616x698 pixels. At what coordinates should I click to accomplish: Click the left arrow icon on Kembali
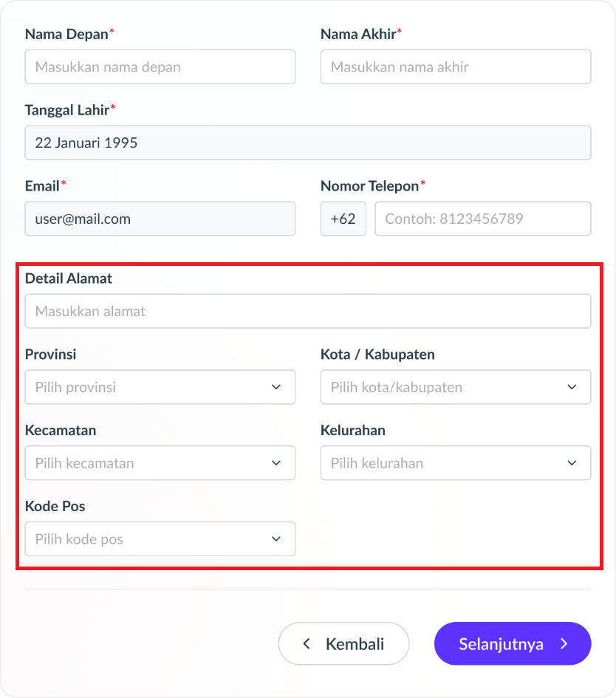click(307, 643)
